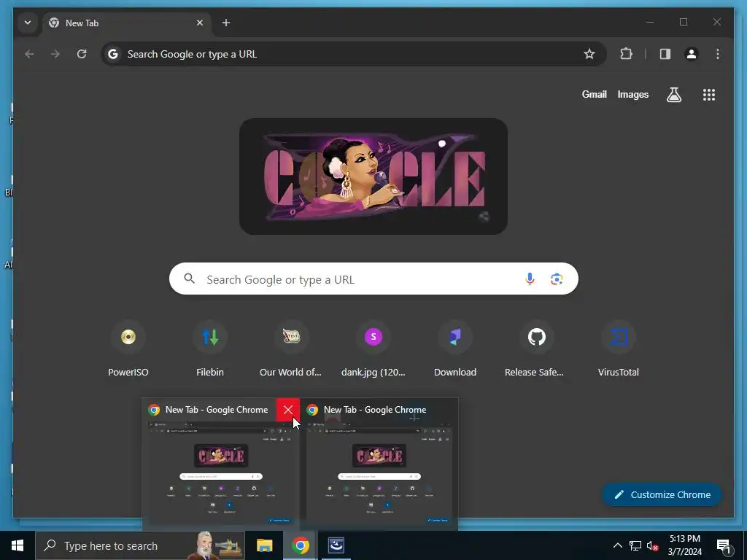Close the New Tab browser tab
This screenshot has width=747, height=560.
[200, 23]
